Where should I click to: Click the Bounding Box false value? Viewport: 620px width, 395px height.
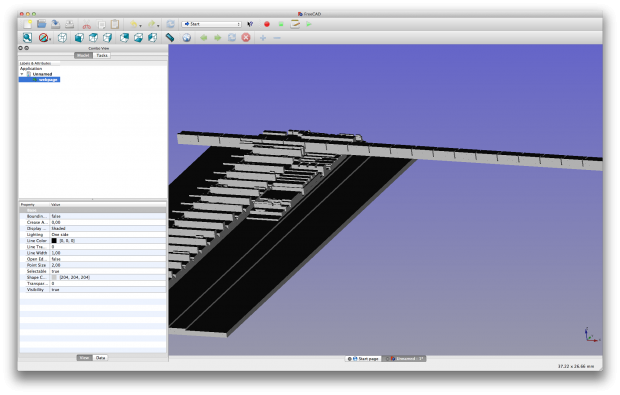(x=56, y=216)
